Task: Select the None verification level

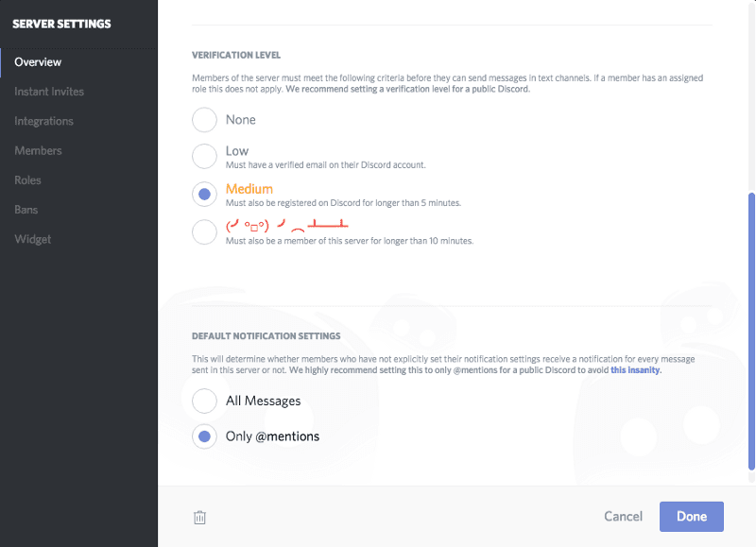Action: coord(204,120)
